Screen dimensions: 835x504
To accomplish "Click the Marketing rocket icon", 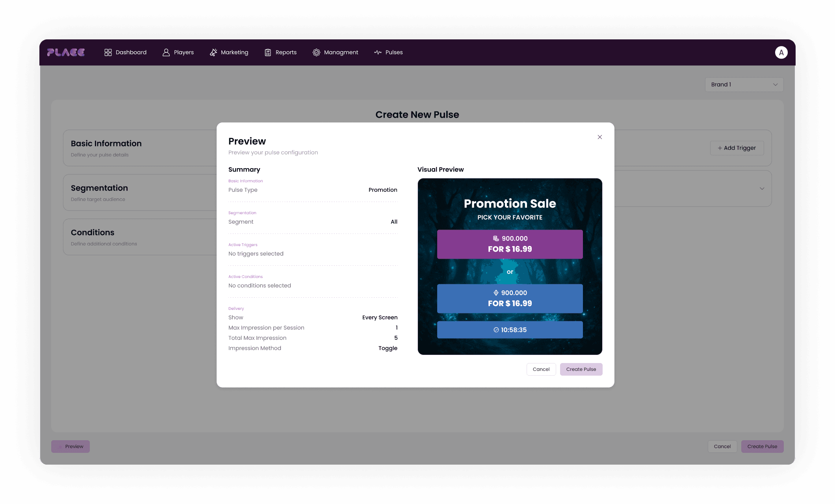I will (213, 52).
